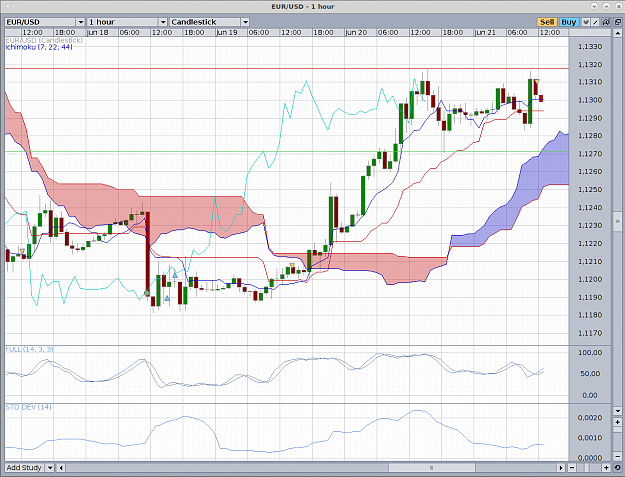Click the vertical price scrollbar thumb
The image size is (625, 477).
pyautogui.click(x=617, y=221)
